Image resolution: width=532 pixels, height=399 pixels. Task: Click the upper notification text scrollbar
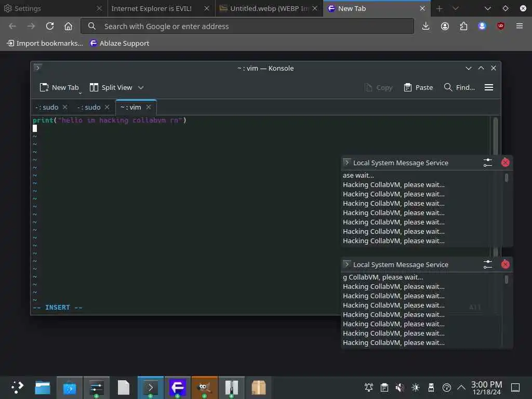(507, 178)
